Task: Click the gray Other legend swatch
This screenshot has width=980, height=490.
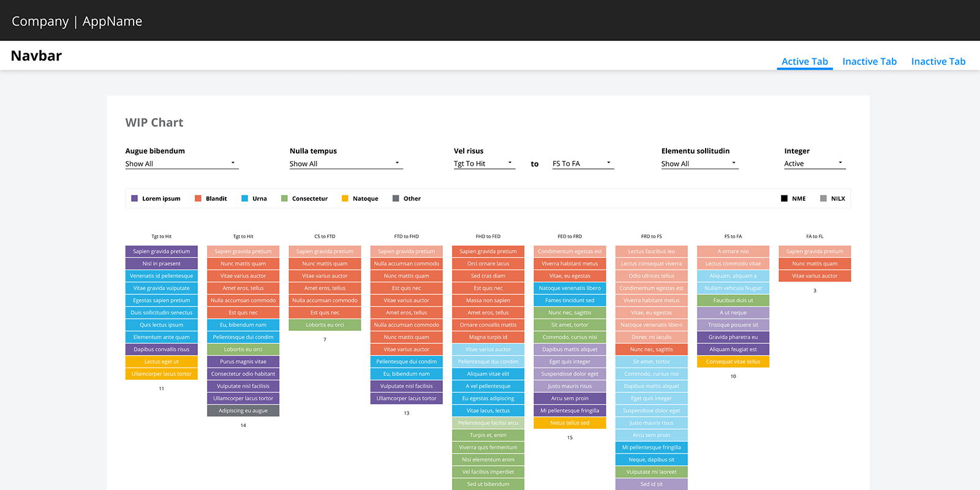Action: point(396,198)
